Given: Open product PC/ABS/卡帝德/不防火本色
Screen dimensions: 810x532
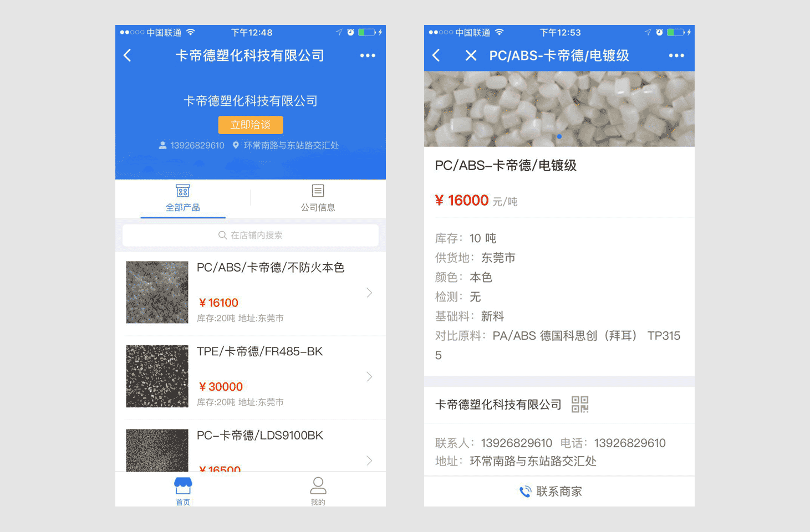Looking at the screenshot, I should click(x=271, y=268).
